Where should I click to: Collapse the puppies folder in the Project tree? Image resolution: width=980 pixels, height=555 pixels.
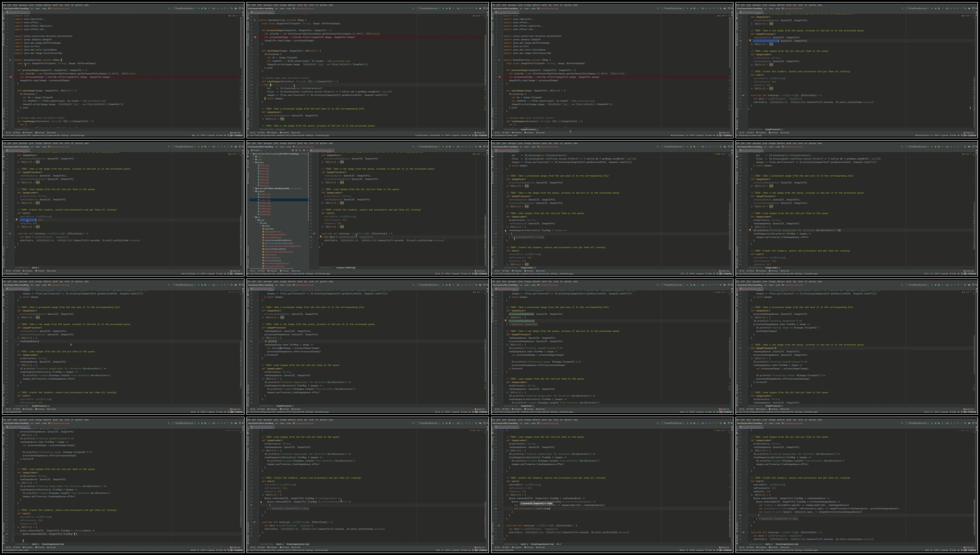pos(253,191)
